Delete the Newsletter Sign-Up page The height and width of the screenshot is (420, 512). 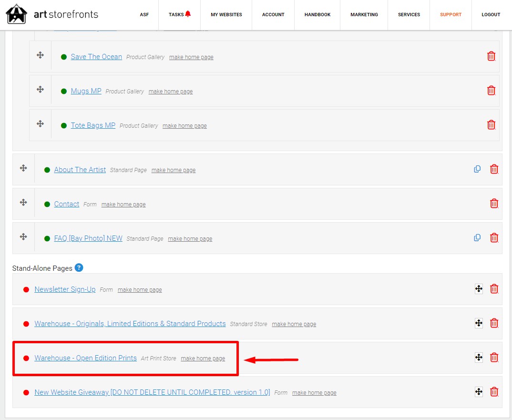494,289
